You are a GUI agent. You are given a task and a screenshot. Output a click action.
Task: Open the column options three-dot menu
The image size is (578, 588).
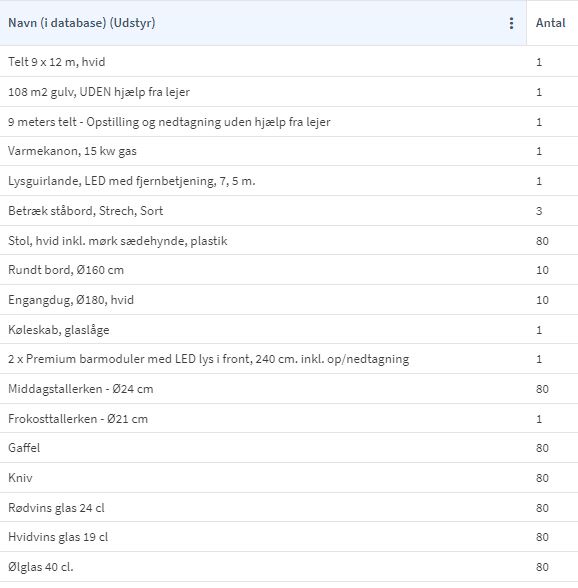click(x=511, y=23)
